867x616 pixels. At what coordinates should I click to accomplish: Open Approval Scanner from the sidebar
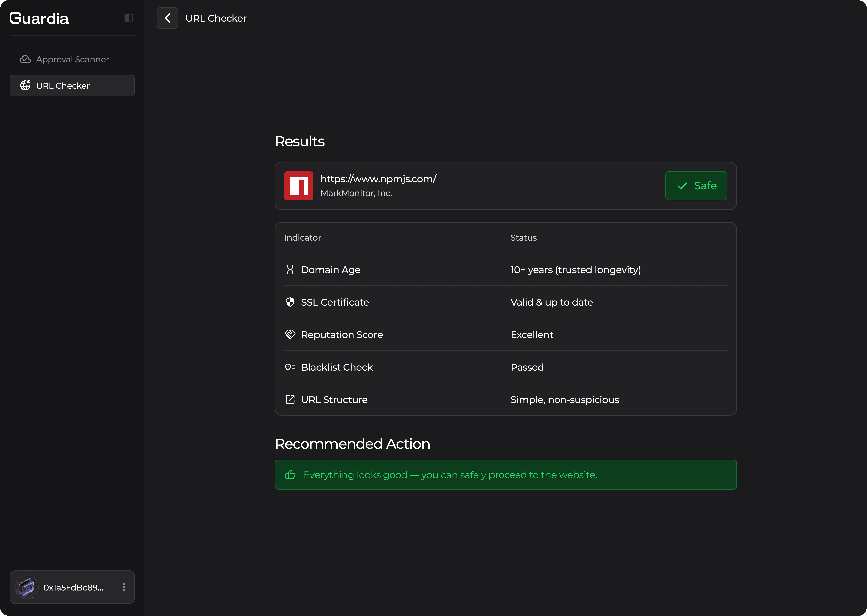click(x=72, y=59)
